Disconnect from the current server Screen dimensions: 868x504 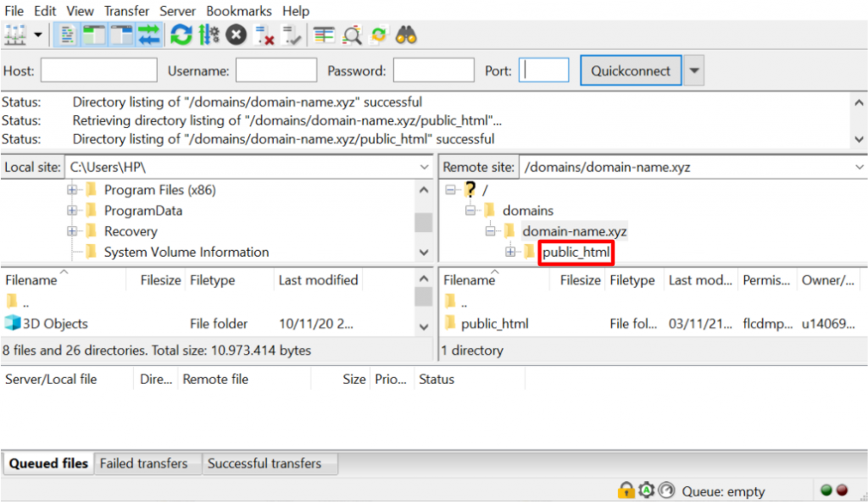265,35
